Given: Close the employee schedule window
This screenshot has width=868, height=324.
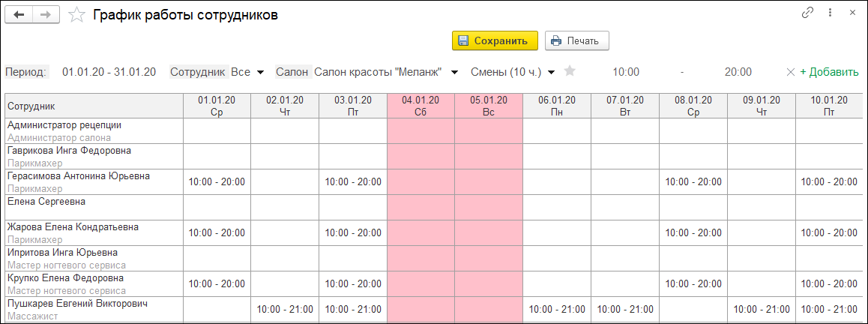Looking at the screenshot, I should point(852,13).
